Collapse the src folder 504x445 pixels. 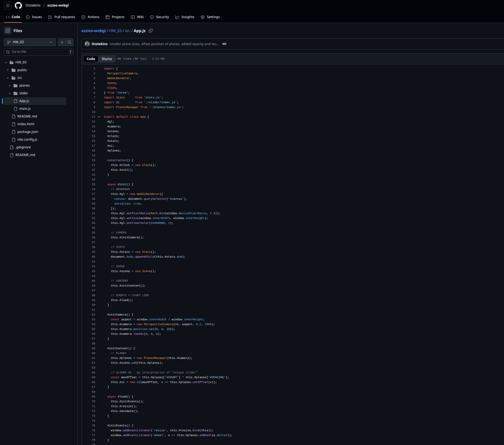(x=8, y=78)
